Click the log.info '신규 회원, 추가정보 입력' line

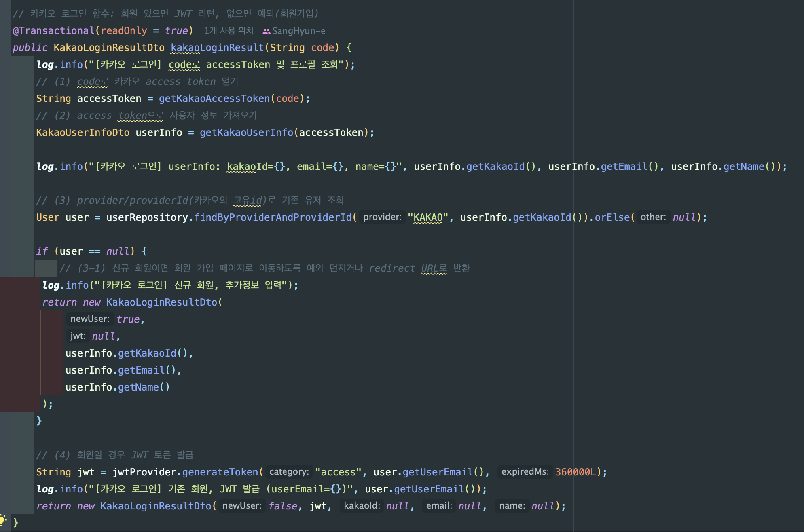pos(170,285)
